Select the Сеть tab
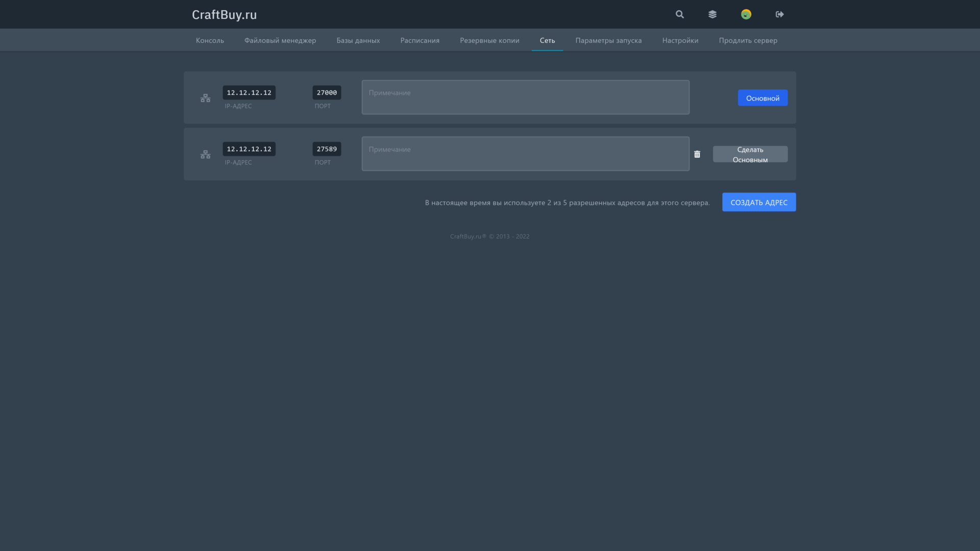Image resolution: width=980 pixels, height=551 pixels. pyautogui.click(x=547, y=40)
